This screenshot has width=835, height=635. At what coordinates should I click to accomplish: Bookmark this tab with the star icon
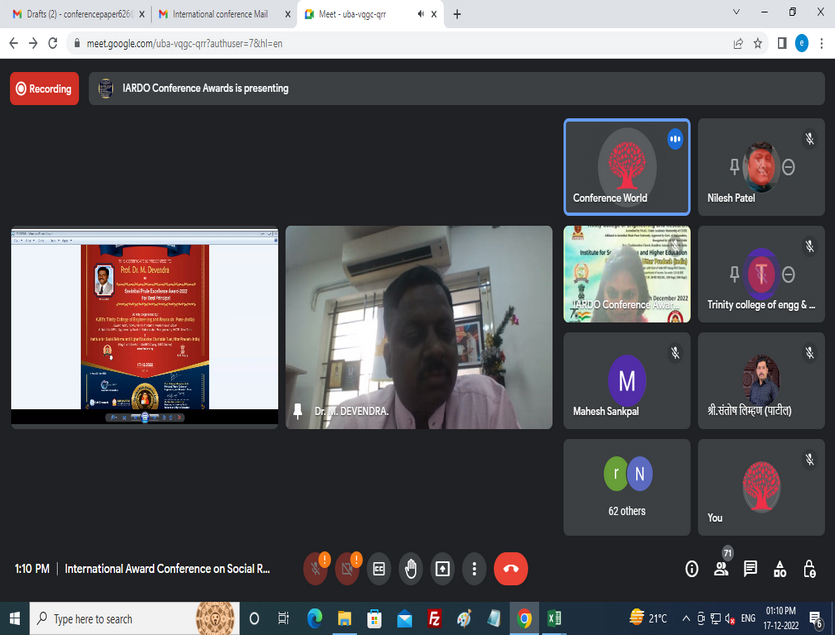point(757,44)
